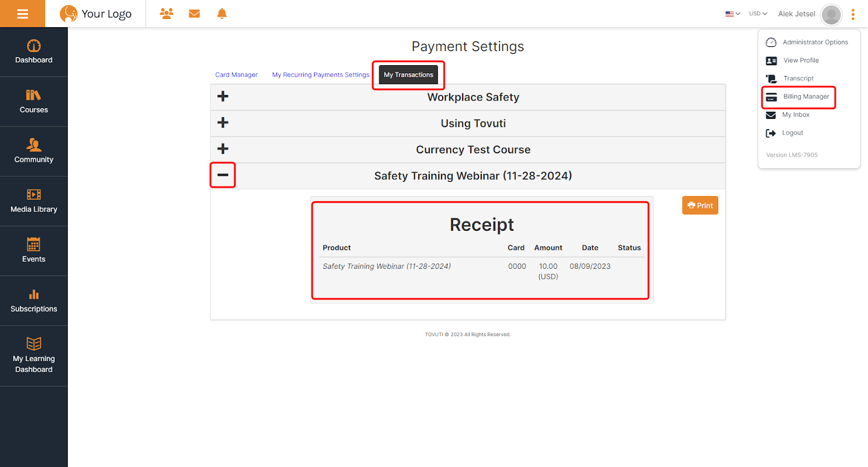Collapse the Safety Training Webinar transaction

tap(222, 175)
